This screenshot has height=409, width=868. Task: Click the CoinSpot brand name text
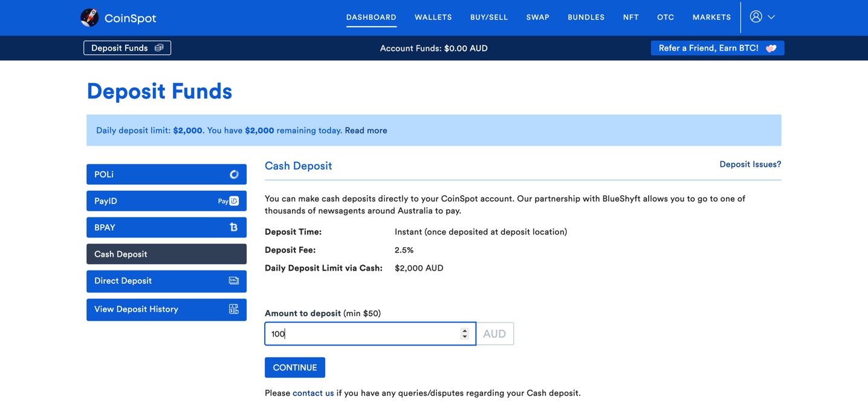pyautogui.click(x=130, y=18)
